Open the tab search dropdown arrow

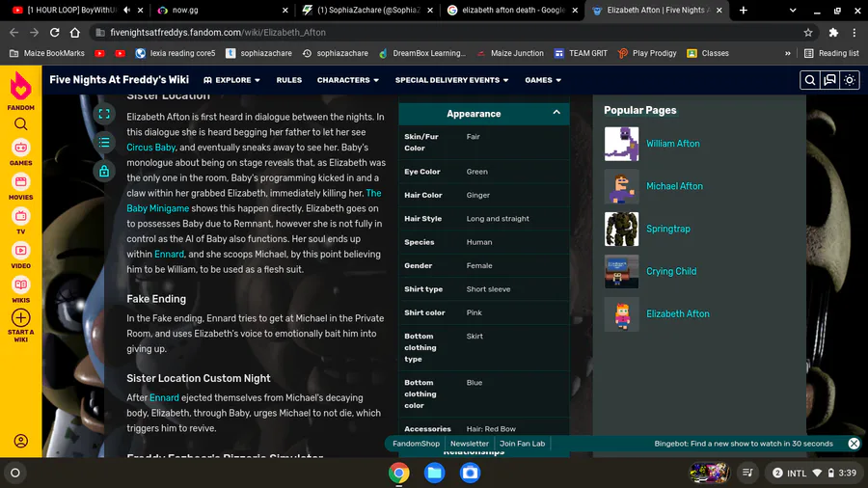(793, 10)
